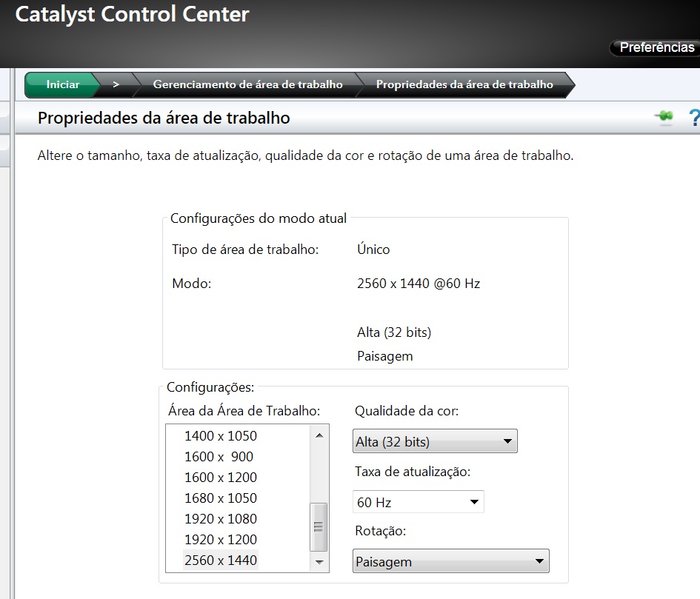Image resolution: width=700 pixels, height=599 pixels.
Task: Navigate to Gerenciamento de área de trabalho
Action: coord(247,84)
